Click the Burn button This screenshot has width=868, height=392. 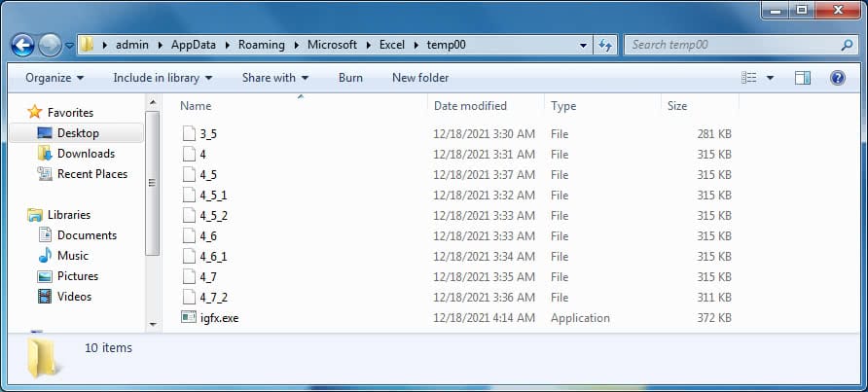coord(350,78)
